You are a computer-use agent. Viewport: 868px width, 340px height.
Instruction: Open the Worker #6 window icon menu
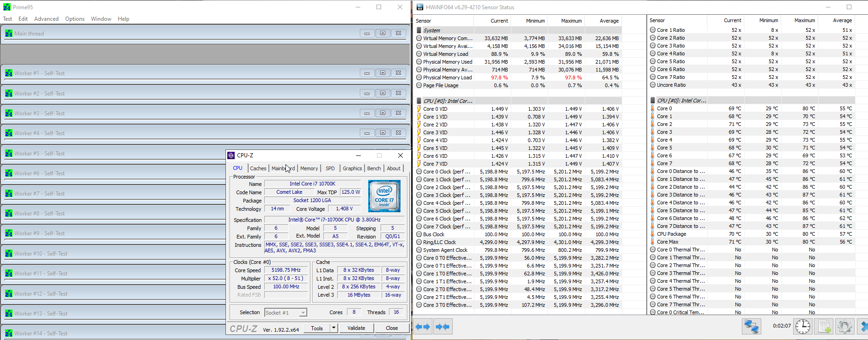point(9,173)
